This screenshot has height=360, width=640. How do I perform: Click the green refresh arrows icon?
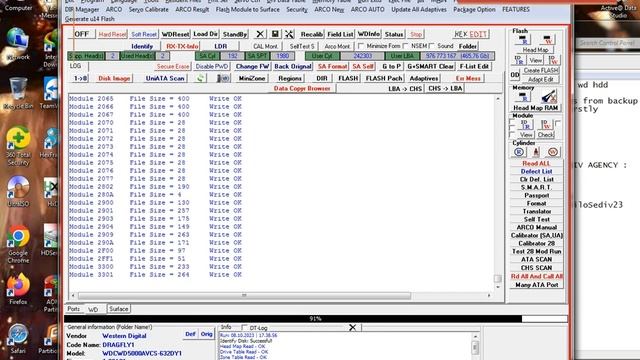pyautogui.click(x=200, y=78)
